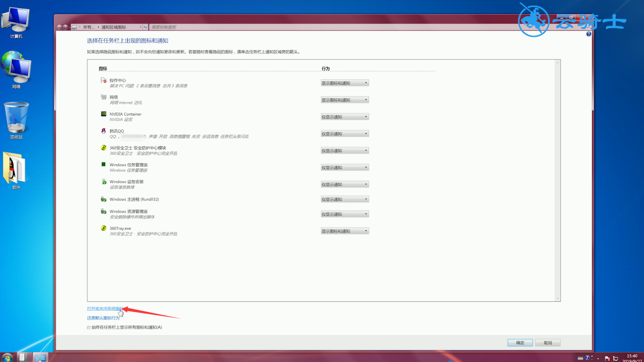The image size is (644, 362).
Task: Go back with the Back arrow button
Action: (59, 27)
